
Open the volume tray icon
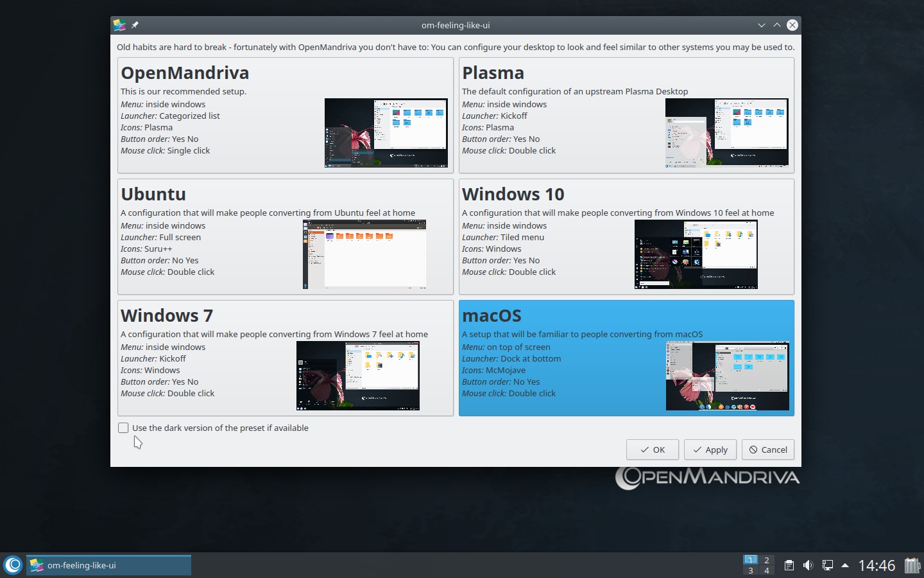(808, 565)
